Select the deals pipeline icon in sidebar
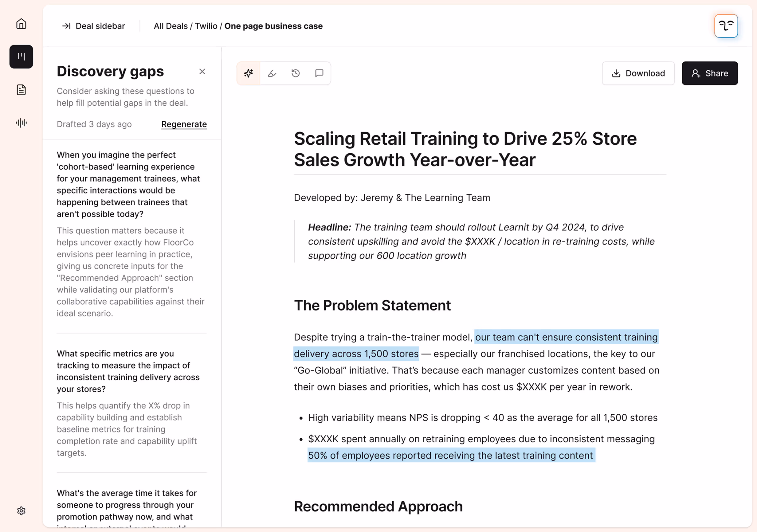 (x=21, y=57)
